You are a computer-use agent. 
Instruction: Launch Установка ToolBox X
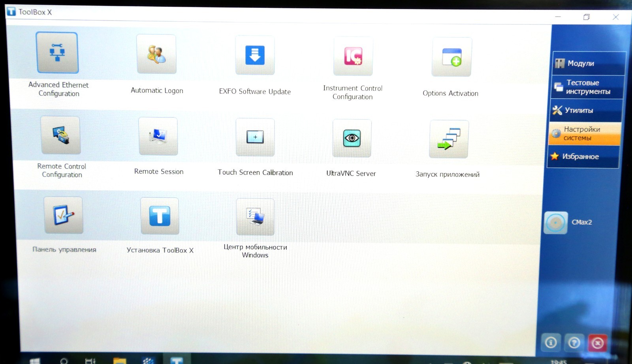[x=160, y=216]
